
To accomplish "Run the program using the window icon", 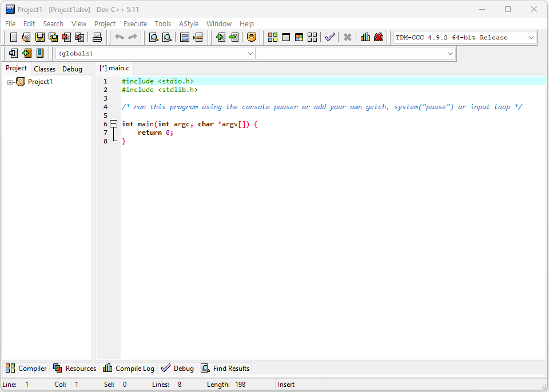I will pos(286,37).
